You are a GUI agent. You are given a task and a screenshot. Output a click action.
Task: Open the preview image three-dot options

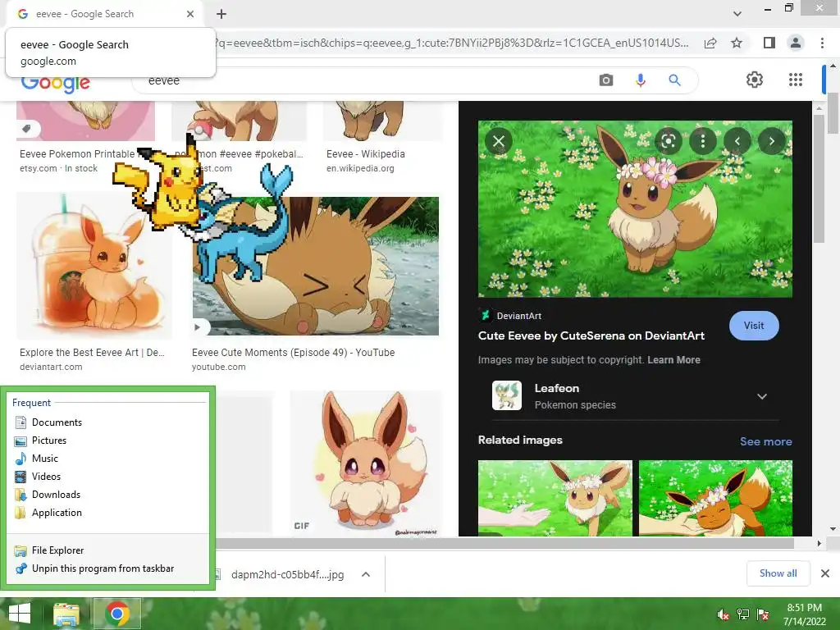703,141
